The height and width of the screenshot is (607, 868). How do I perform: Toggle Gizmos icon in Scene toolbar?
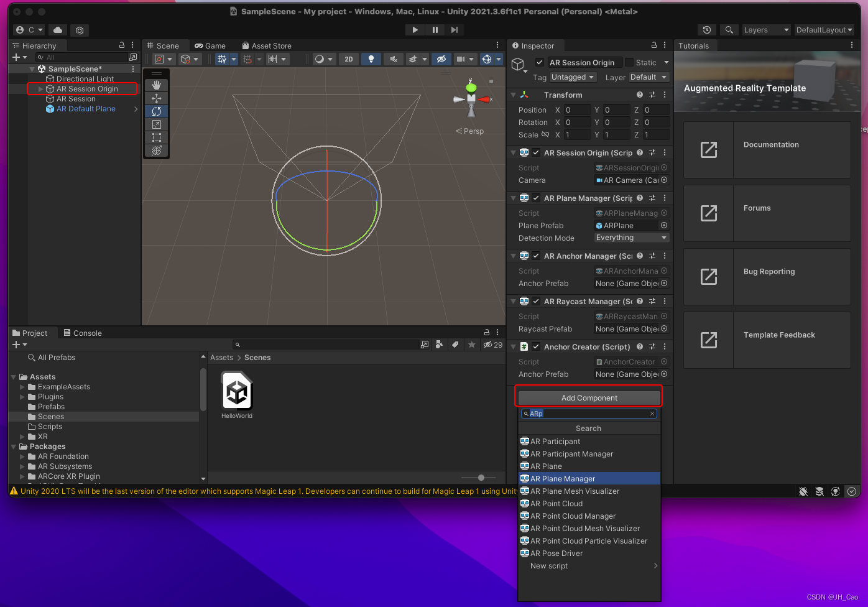pyautogui.click(x=487, y=59)
